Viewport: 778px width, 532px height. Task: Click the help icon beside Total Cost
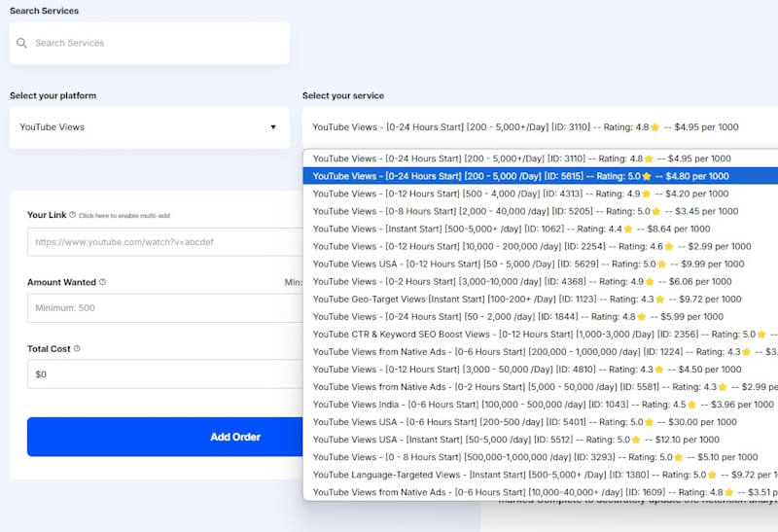[x=77, y=349]
